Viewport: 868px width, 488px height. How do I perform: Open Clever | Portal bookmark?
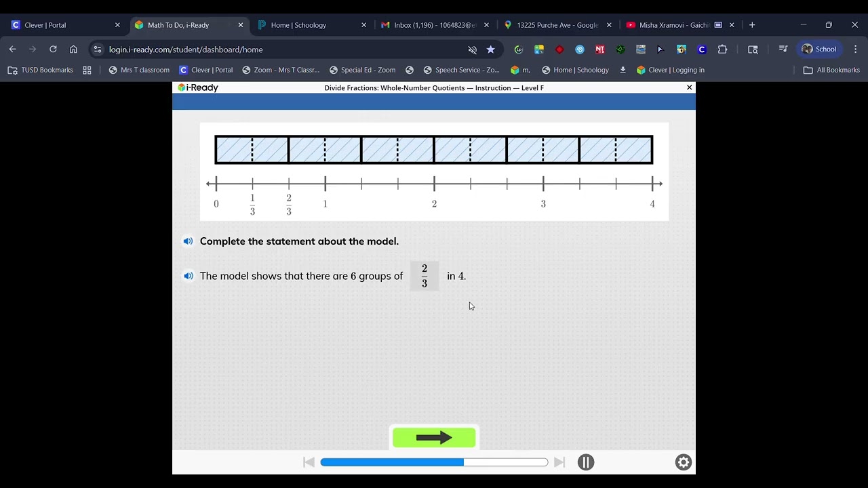tap(206, 70)
